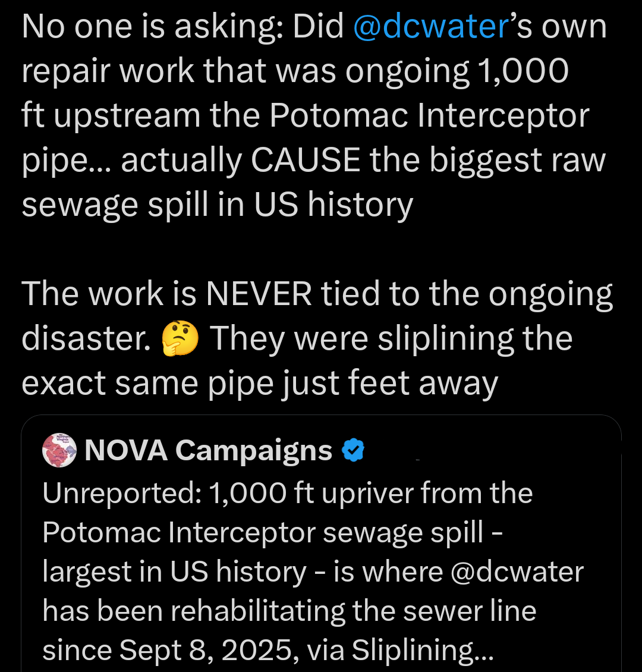Click the phrase biggest raw sewage spill

[x=416, y=178]
